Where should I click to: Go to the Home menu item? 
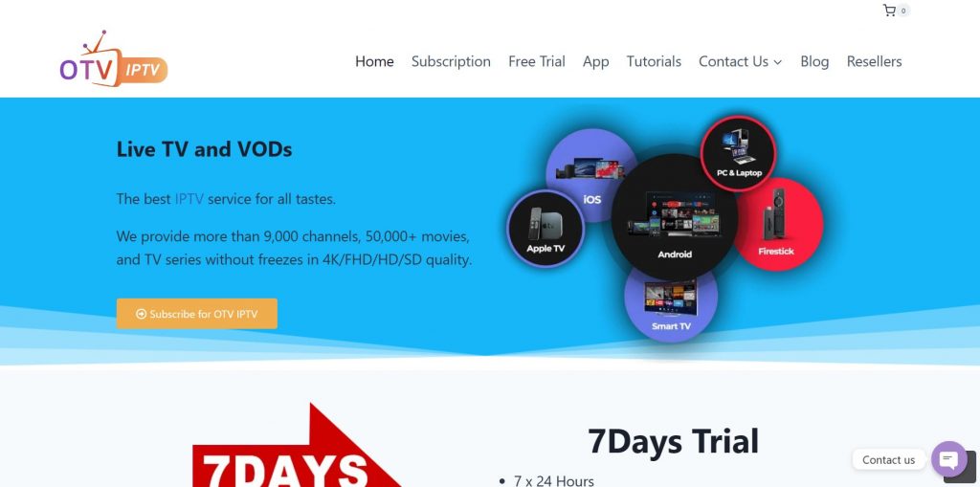coord(374,61)
